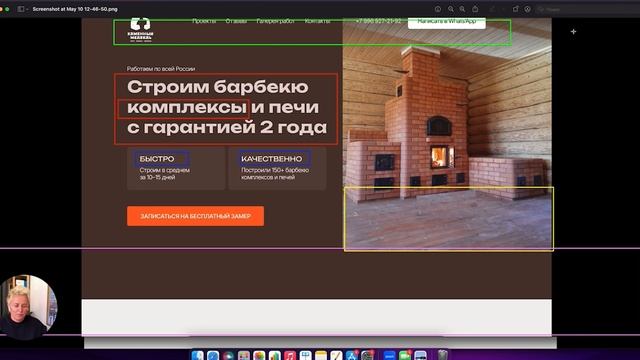Open the Проекты nav link
Viewport: 640px width, 360px height.
pos(204,21)
